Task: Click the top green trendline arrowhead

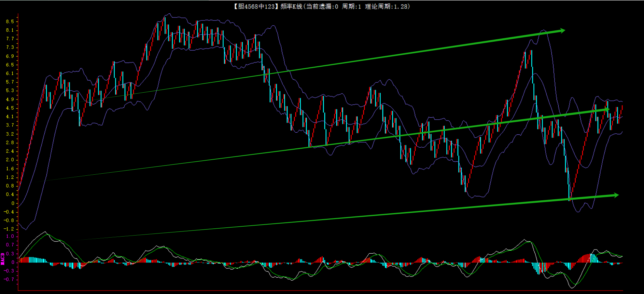Action: (562, 31)
